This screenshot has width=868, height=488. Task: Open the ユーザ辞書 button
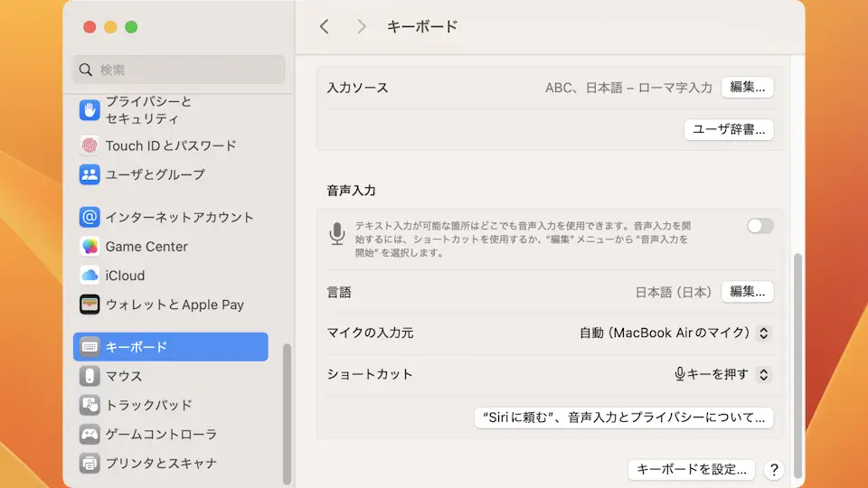click(728, 129)
